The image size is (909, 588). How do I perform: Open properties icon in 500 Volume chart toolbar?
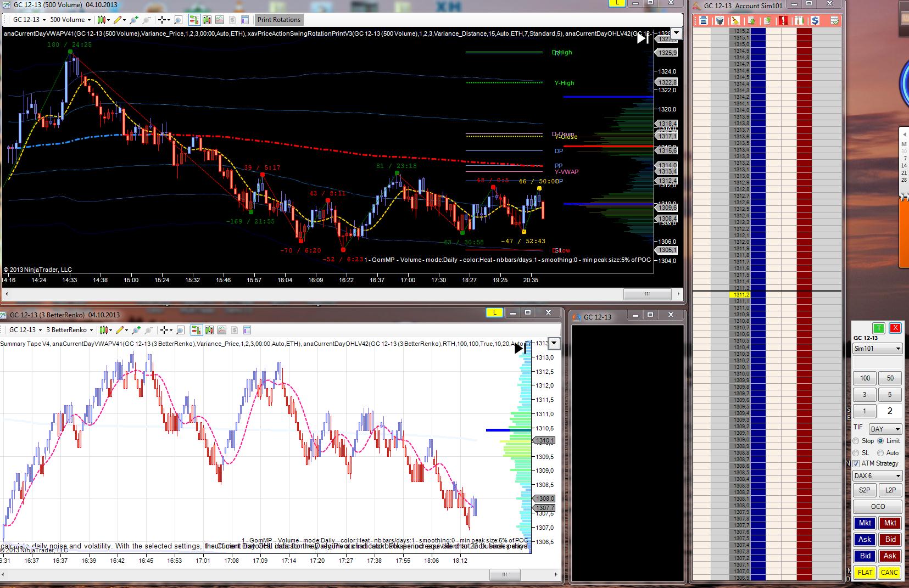coord(245,20)
